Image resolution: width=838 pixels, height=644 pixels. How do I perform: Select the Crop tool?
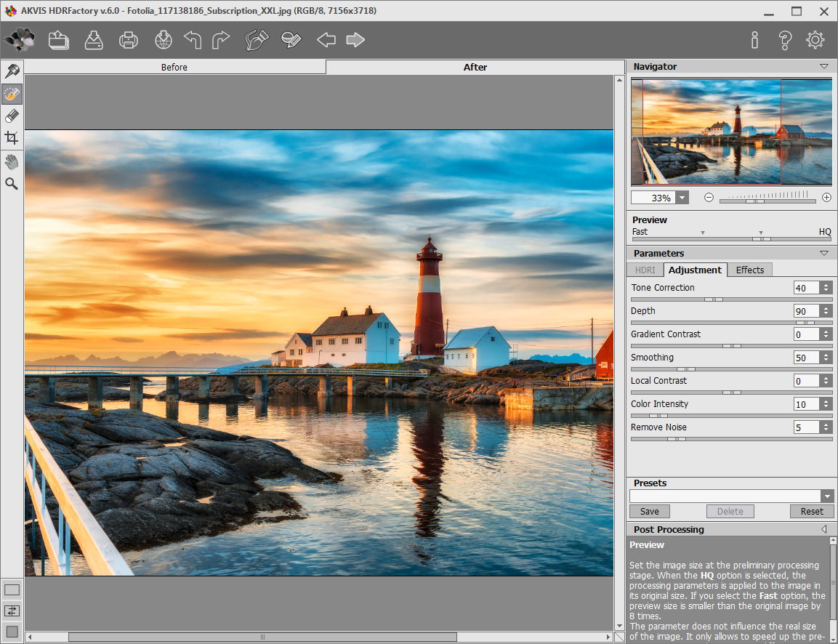point(12,137)
